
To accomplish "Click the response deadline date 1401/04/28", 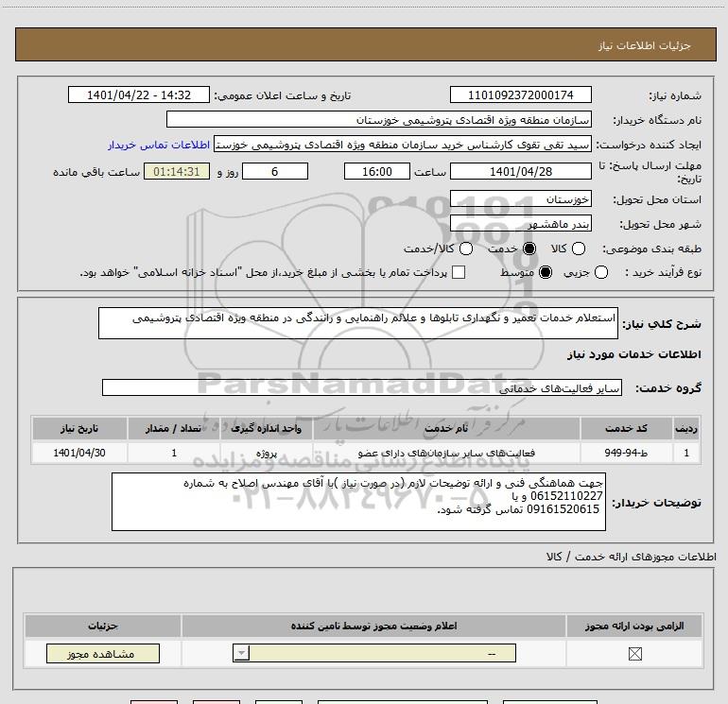I will (x=520, y=171).
